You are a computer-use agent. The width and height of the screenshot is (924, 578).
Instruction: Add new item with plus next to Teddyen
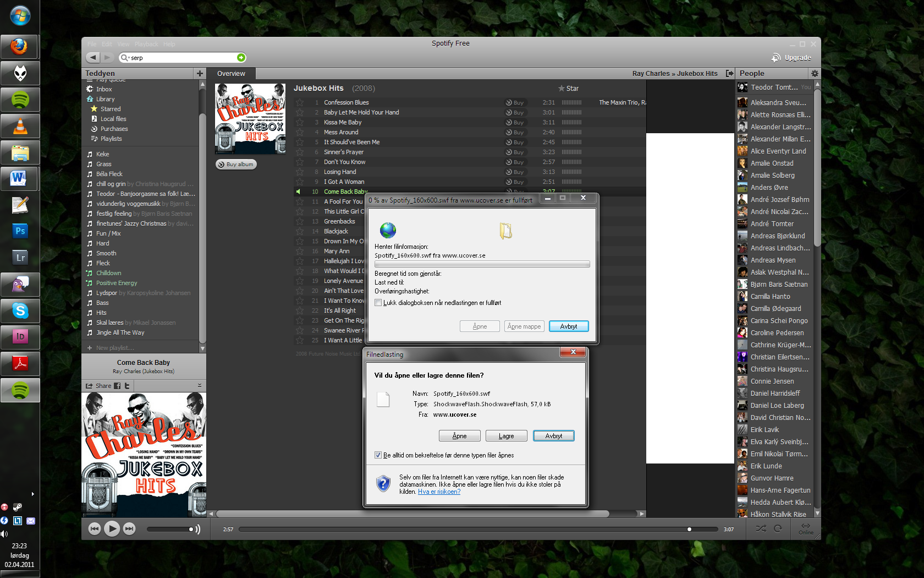click(200, 73)
